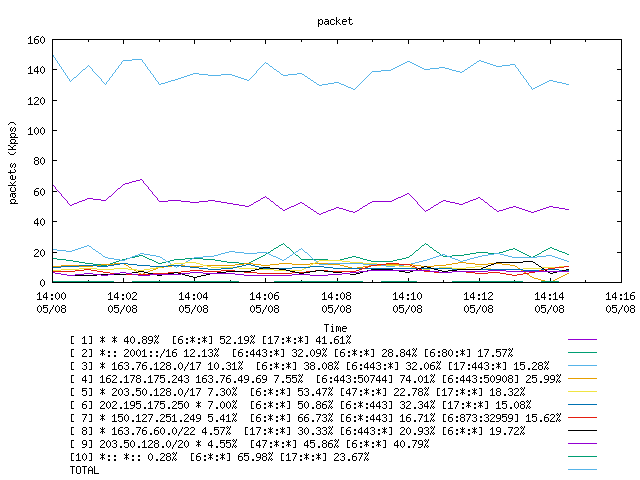Select legend text "* 203.50.128.0/17 7.30%"
Image resolution: width=640 pixels, height=480 pixels.
coord(168,392)
